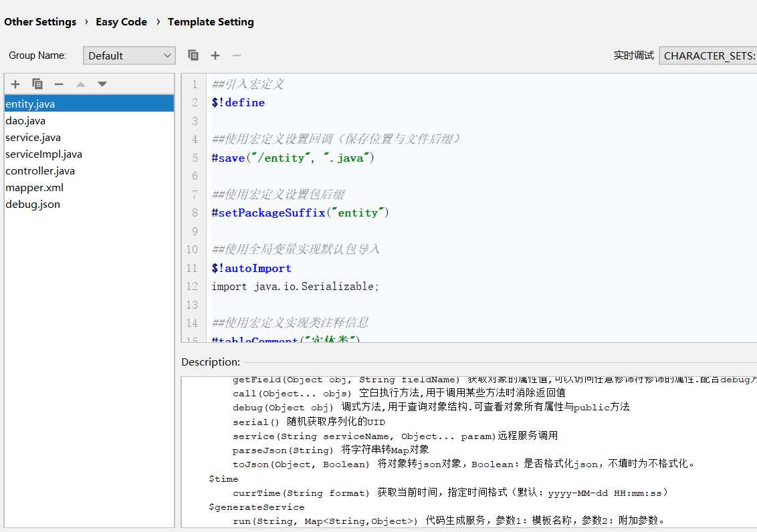Delete the selected template file

click(59, 84)
